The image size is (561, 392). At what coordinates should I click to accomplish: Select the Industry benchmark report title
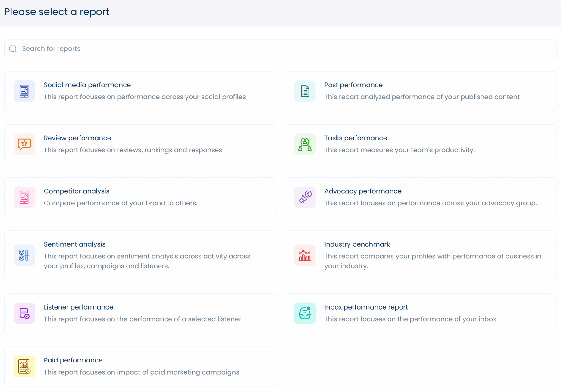357,244
